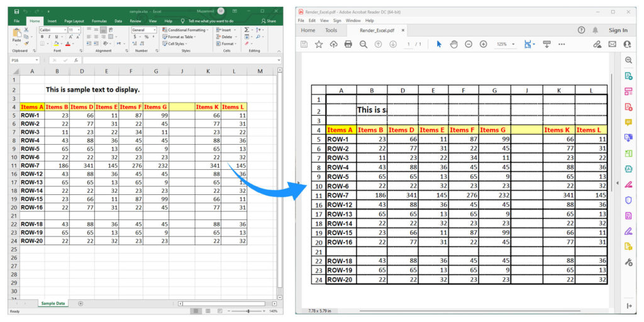Click the Paste icon in Excel Clipboard group
Viewport: 644px width, 322px height.
point(17,35)
